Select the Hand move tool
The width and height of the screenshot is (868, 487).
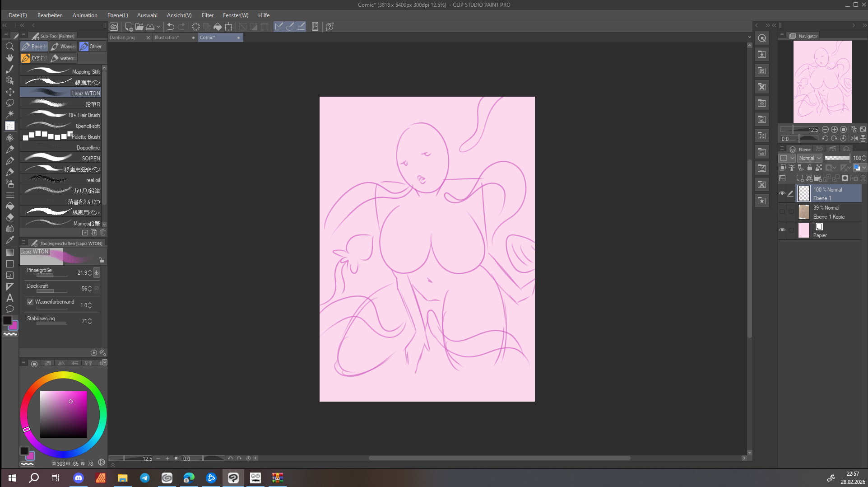9,58
